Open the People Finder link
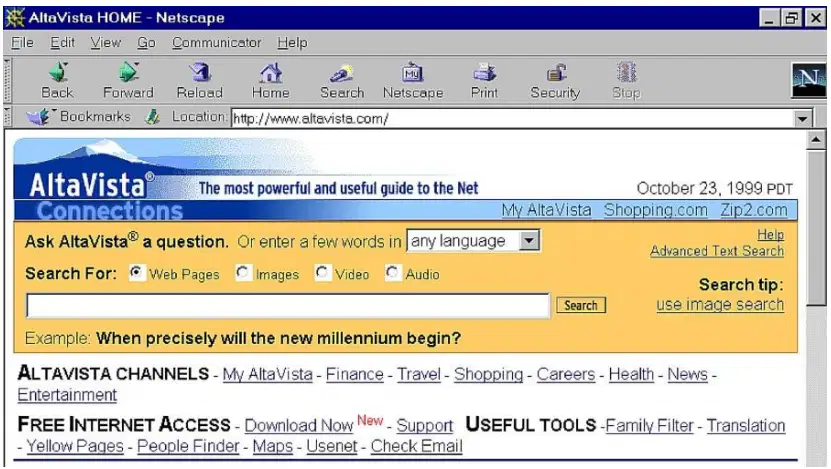 pos(188,446)
